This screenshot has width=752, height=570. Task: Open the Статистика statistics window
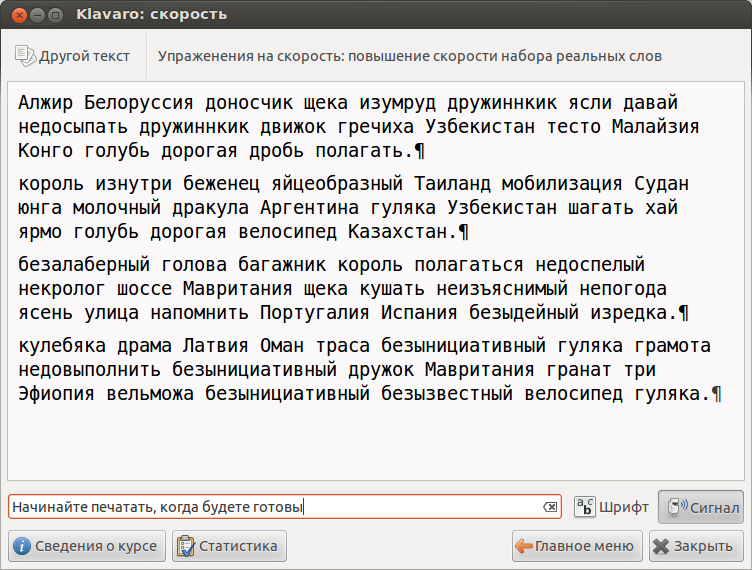[x=229, y=546]
